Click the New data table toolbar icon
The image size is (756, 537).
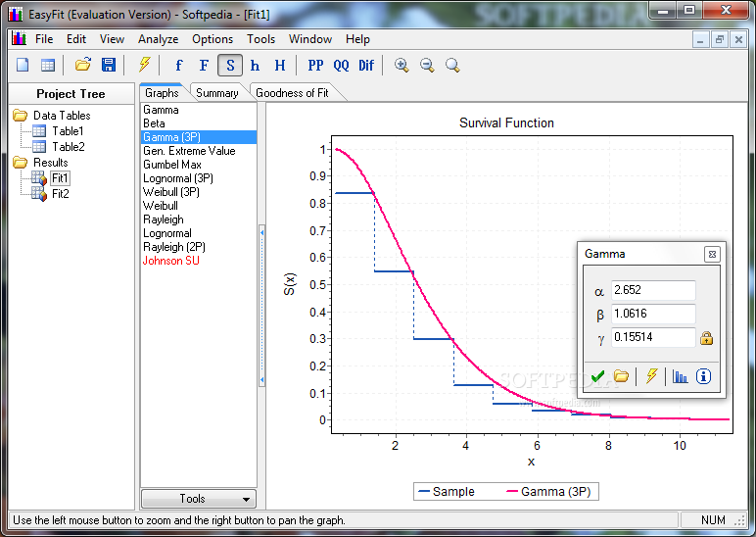pyautogui.click(x=48, y=65)
